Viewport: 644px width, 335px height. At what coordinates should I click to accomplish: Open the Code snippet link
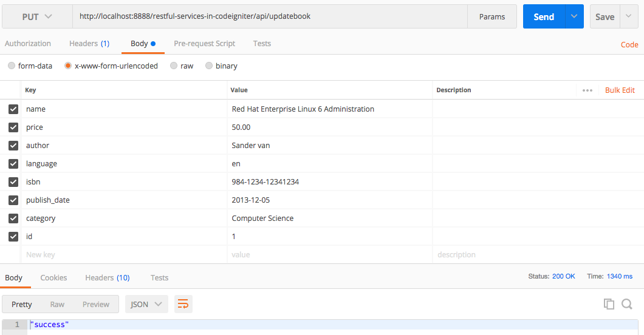coord(629,44)
